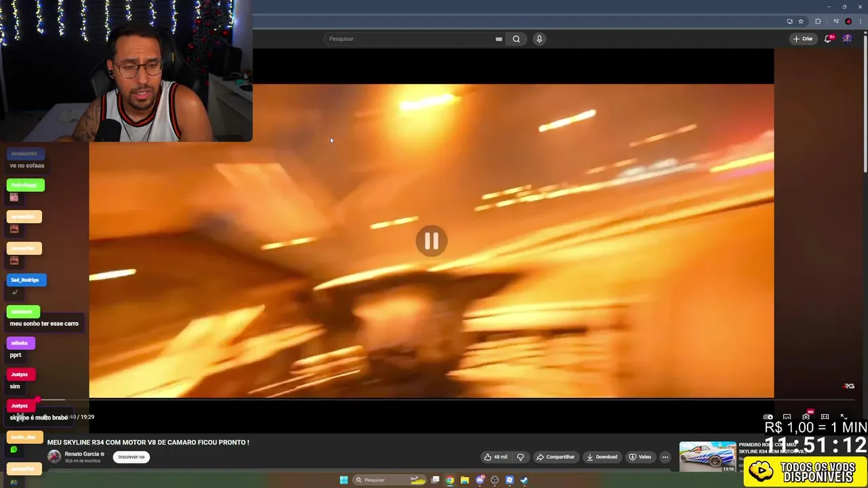This screenshot has height=488, width=868.
Task: Open Steam from taskbar
Action: click(524, 480)
